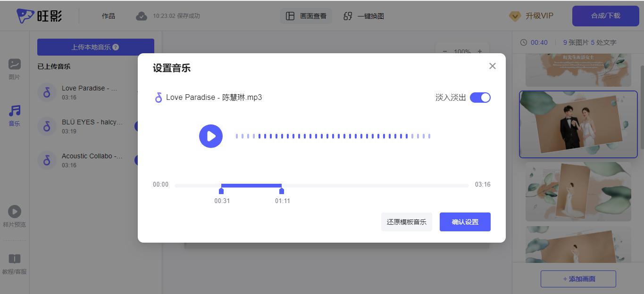
Task: Open 一键换图 batch image replace
Action: (363, 16)
